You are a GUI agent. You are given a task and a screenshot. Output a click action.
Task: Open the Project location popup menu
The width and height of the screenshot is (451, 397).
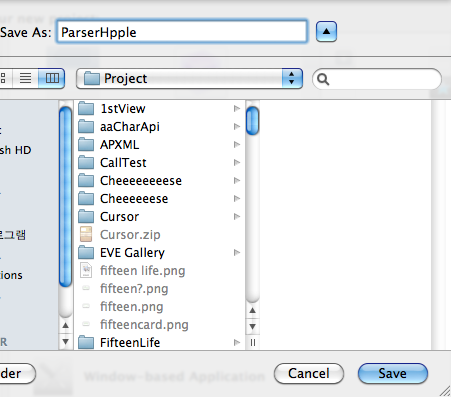(x=189, y=79)
